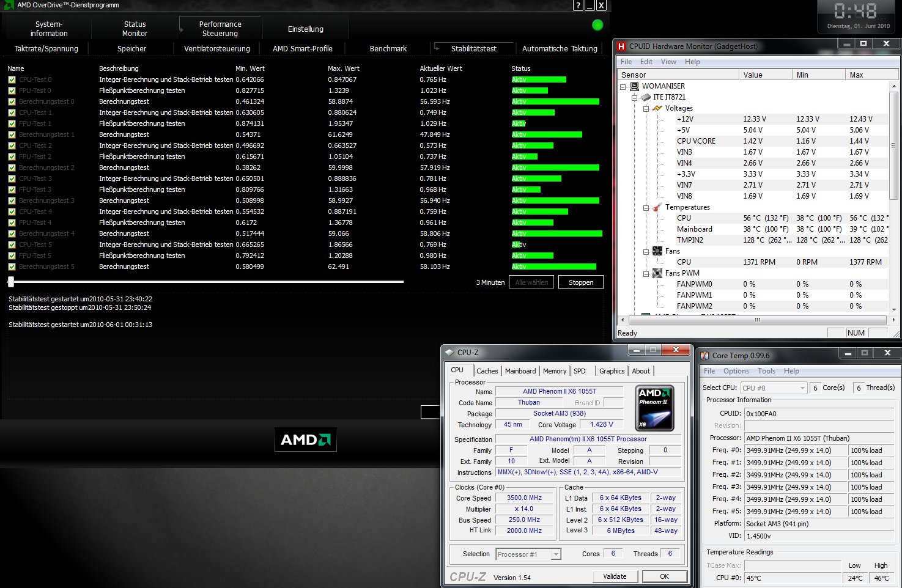The height and width of the screenshot is (588, 902).
Task: Open the Options menu in Core Temp
Action: click(x=736, y=371)
